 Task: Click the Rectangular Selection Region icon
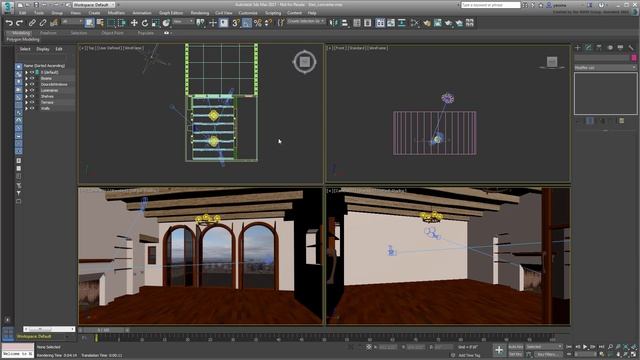tap(111, 23)
